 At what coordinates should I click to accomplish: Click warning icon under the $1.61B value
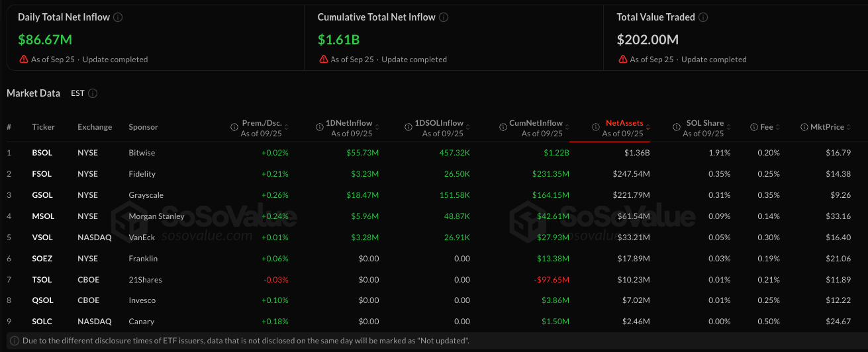(x=324, y=59)
